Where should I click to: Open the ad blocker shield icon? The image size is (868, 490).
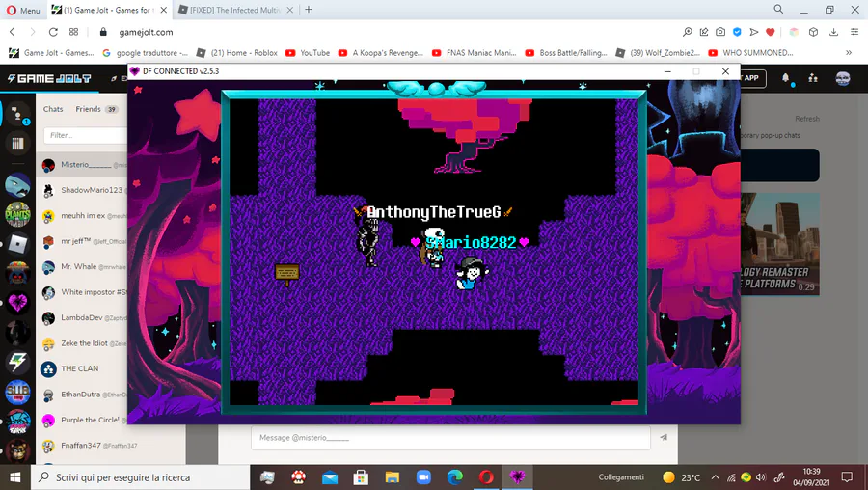pyautogui.click(x=737, y=32)
